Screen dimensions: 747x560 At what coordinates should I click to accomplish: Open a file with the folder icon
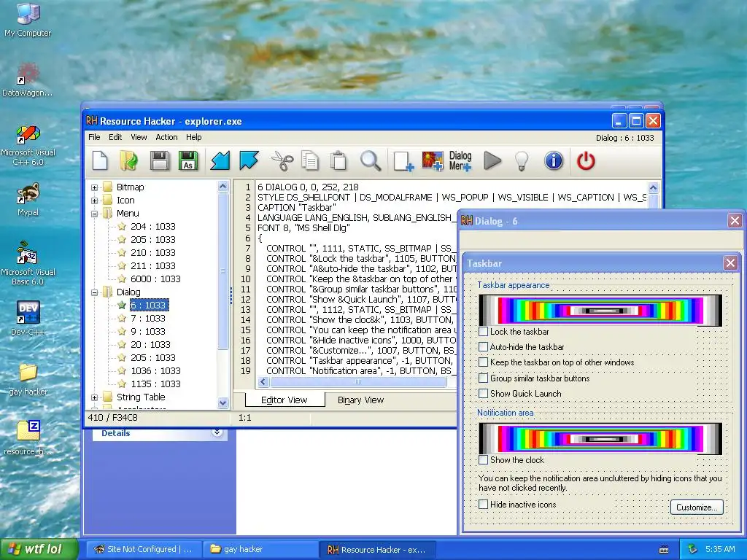128,160
